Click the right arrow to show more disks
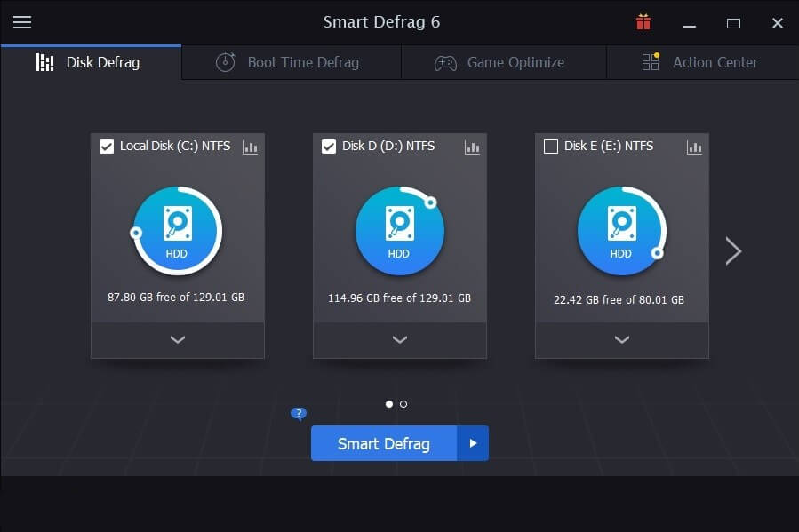This screenshot has width=799, height=532. (x=733, y=250)
